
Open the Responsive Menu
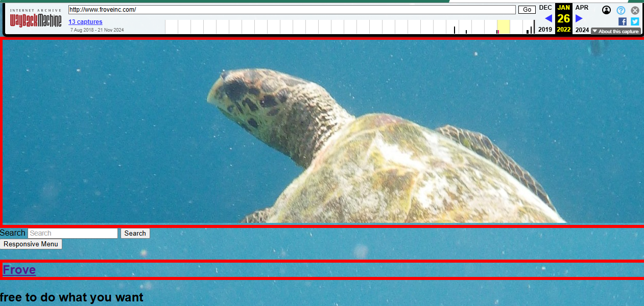coord(31,244)
